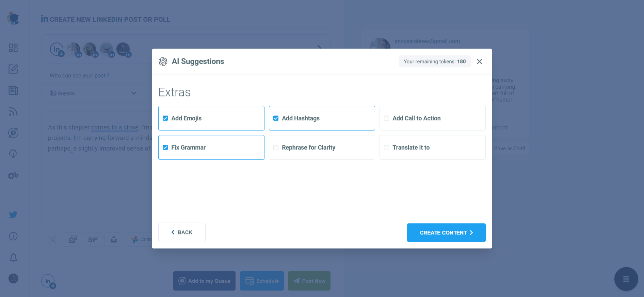Select the LinkedIn accounts badge near bottom
The height and width of the screenshot is (297, 644).
(x=48, y=281)
